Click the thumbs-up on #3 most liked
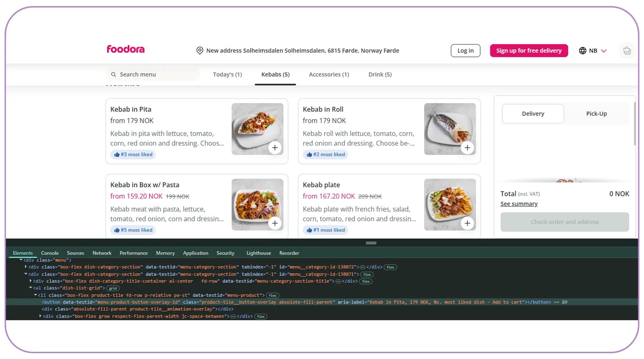 coord(117,154)
